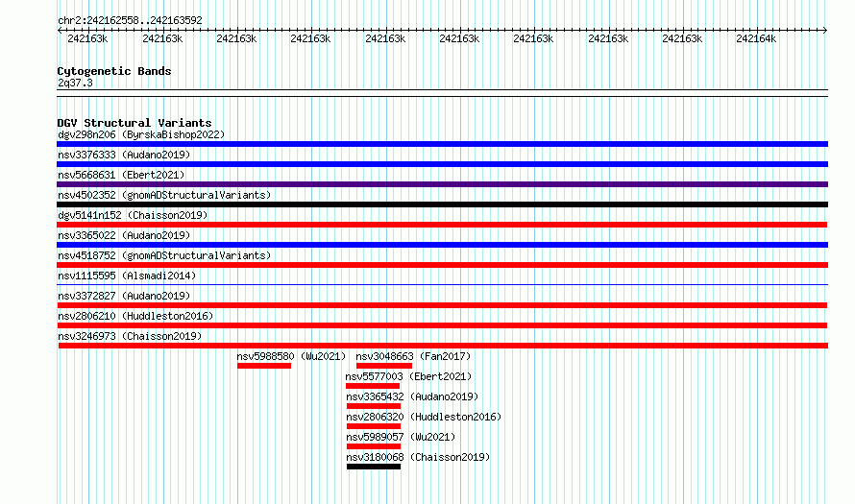Select the red bar under nsv2806320
This screenshot has width=855, height=504.
click(374, 426)
